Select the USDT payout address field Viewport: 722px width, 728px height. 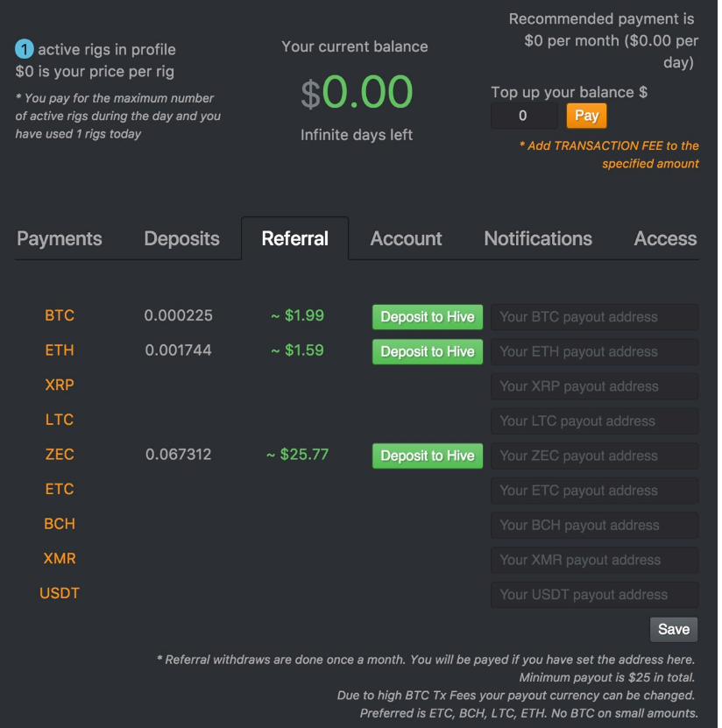[594, 595]
